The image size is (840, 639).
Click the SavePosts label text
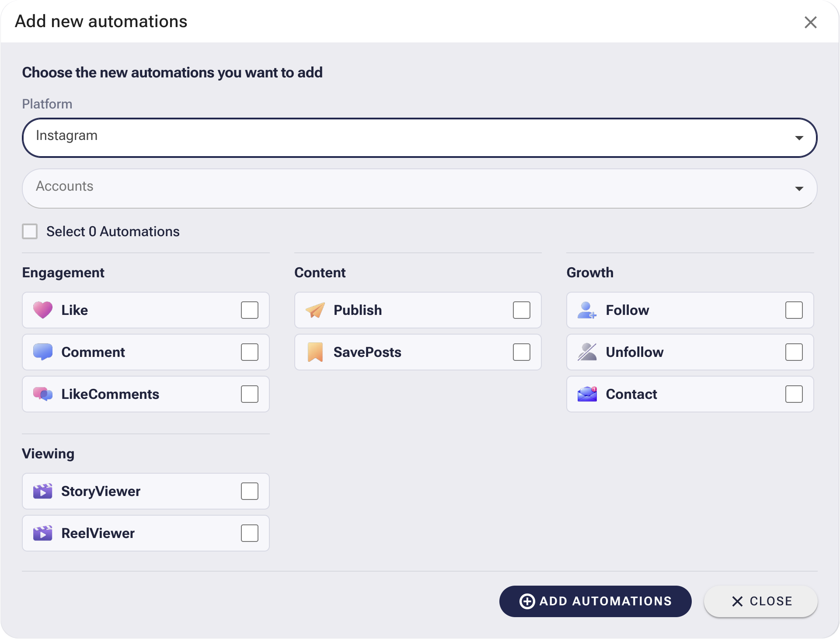click(x=367, y=352)
